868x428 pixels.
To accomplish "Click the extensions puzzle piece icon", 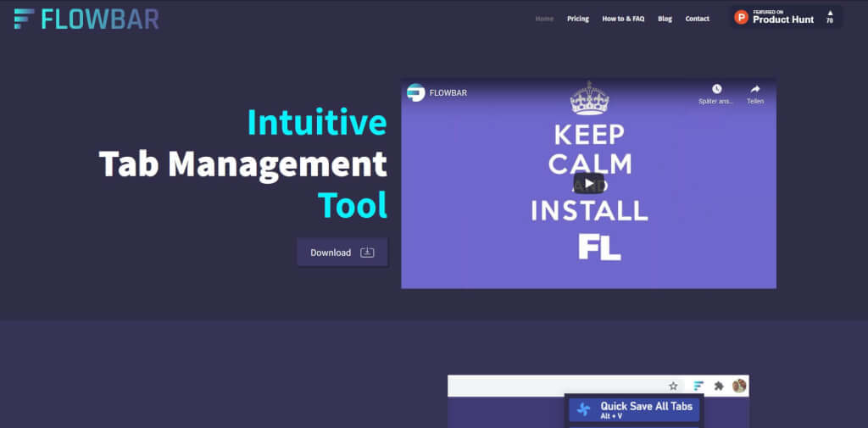I will 719,386.
